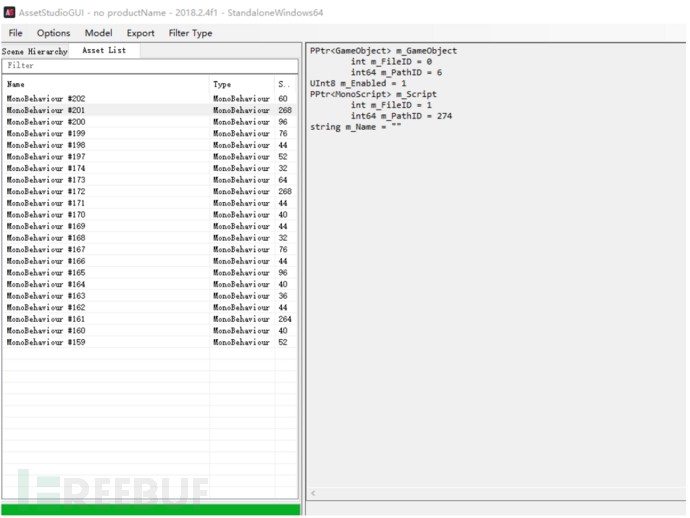Viewport: 690px width, 518px height.
Task: Open the Options menu
Action: pos(54,33)
